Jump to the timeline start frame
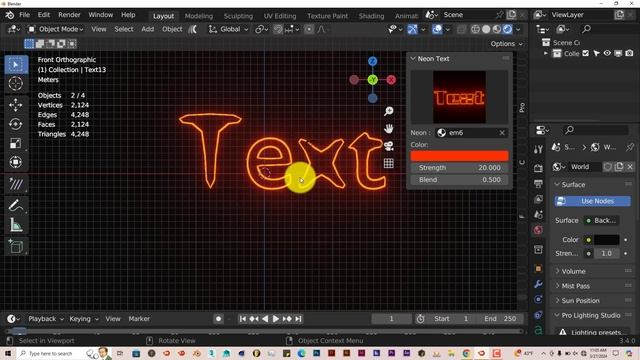The height and width of the screenshot is (360, 640). pyautogui.click(x=242, y=319)
